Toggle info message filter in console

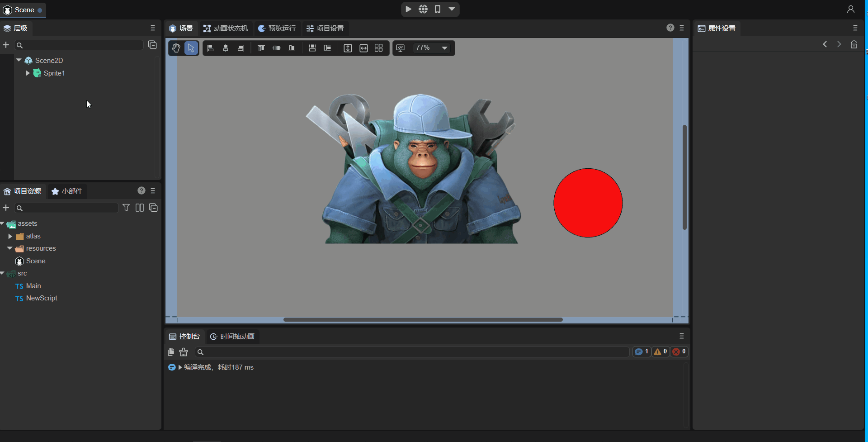[x=641, y=352]
